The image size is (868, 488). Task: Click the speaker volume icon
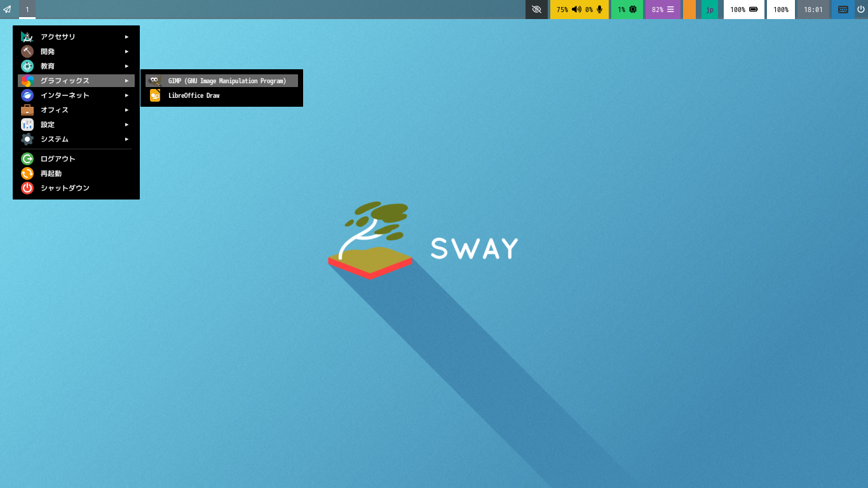click(x=576, y=10)
